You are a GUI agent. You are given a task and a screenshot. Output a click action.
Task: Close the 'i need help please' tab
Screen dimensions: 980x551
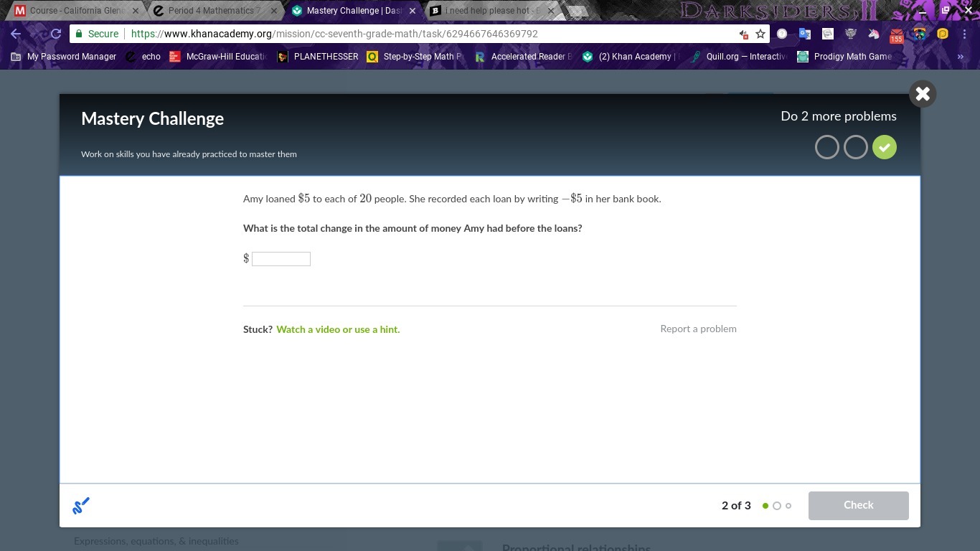pyautogui.click(x=551, y=11)
